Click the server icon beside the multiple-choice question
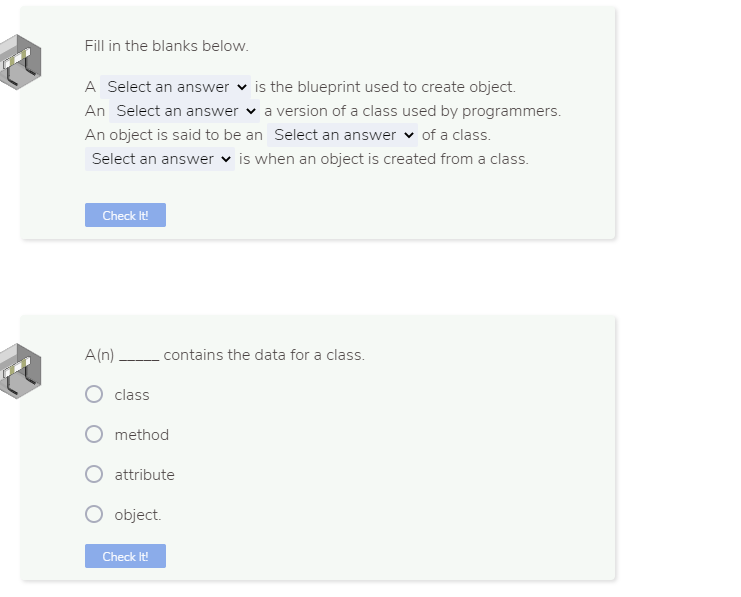Viewport: 741px width, 597px height. tap(20, 370)
